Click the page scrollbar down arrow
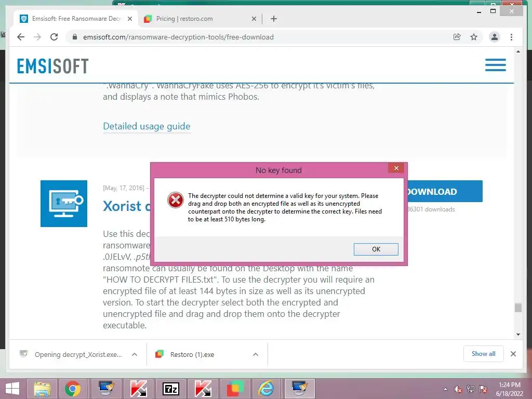 click(518, 334)
